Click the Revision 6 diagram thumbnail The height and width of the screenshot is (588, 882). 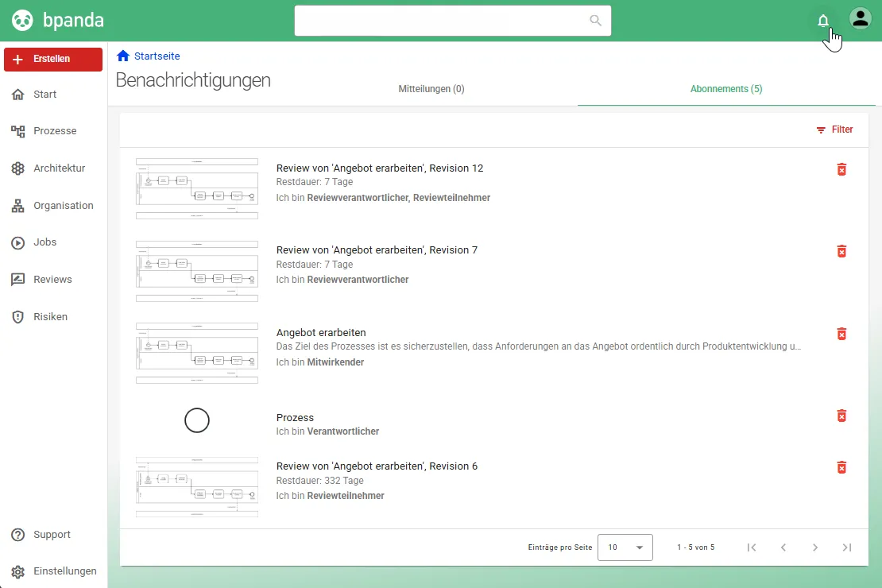click(x=197, y=487)
